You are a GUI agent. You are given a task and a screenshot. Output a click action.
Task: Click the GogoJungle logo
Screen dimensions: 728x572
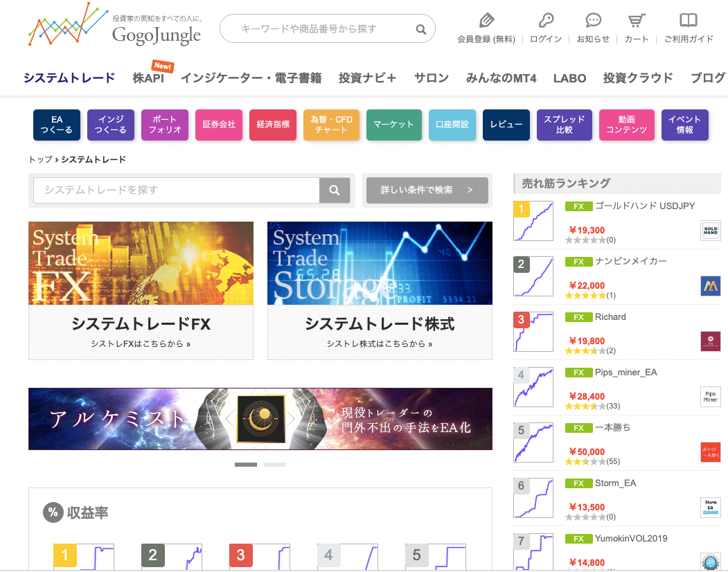point(115,25)
